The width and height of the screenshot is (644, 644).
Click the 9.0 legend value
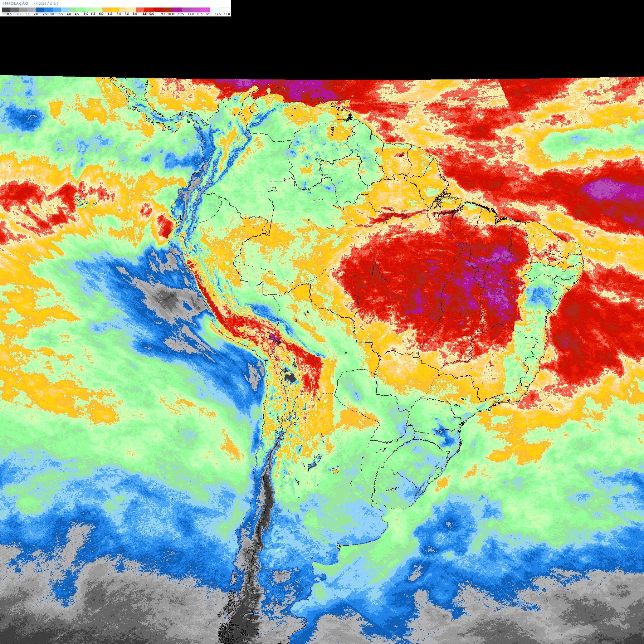click(152, 14)
